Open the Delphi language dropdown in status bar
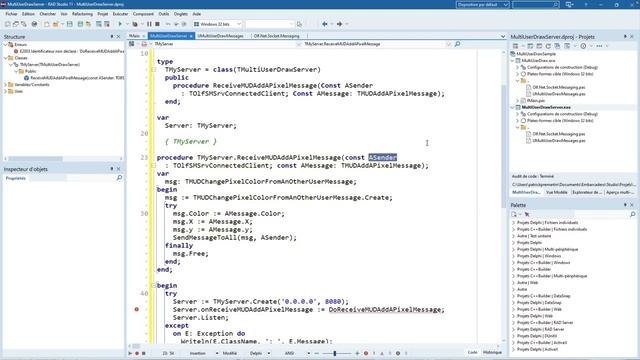Image resolution: width=640 pixels, height=360 pixels. point(269,353)
